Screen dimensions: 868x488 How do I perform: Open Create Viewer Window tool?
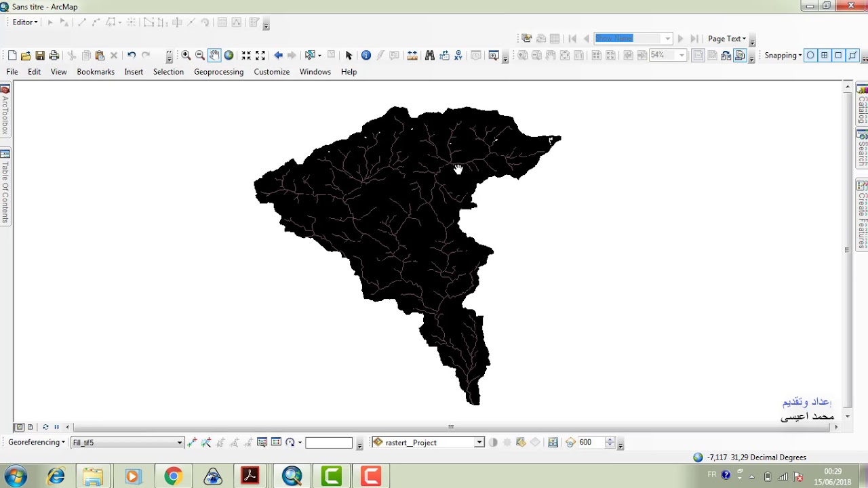click(x=494, y=56)
